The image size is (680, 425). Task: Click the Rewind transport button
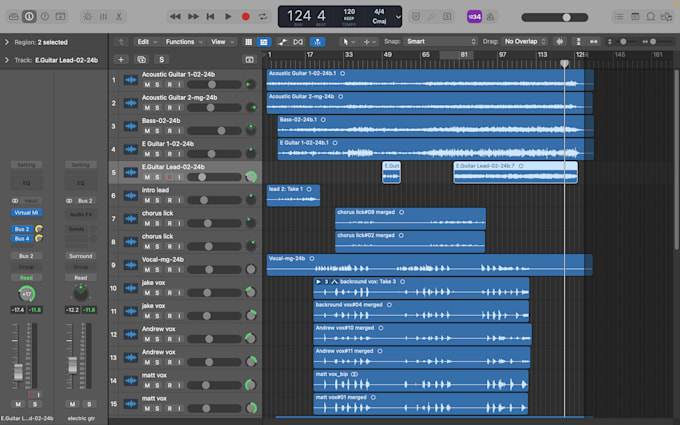pyautogui.click(x=175, y=16)
